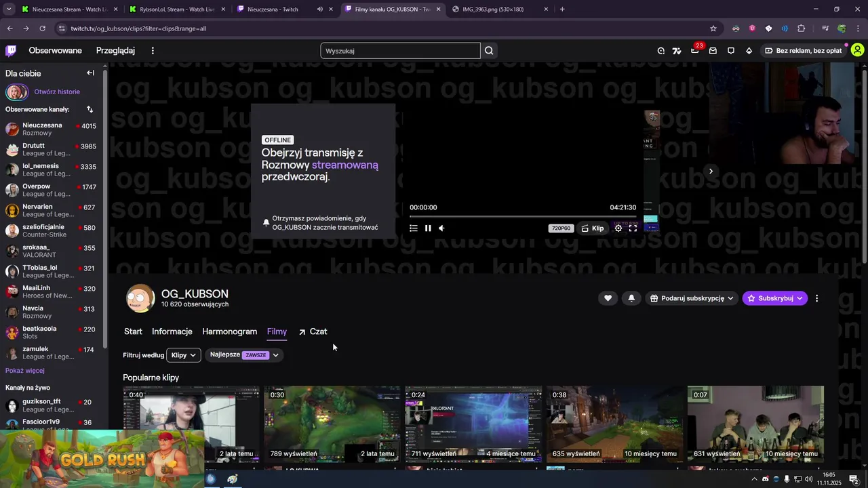Open channel more options three dots
This screenshot has width=868, height=488.
[x=816, y=298]
